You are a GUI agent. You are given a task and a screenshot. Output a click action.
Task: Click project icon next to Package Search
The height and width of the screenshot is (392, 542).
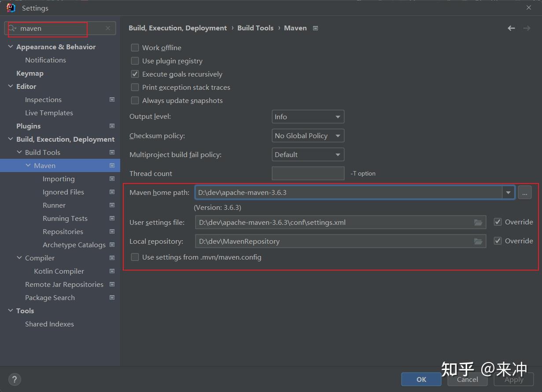112,297
